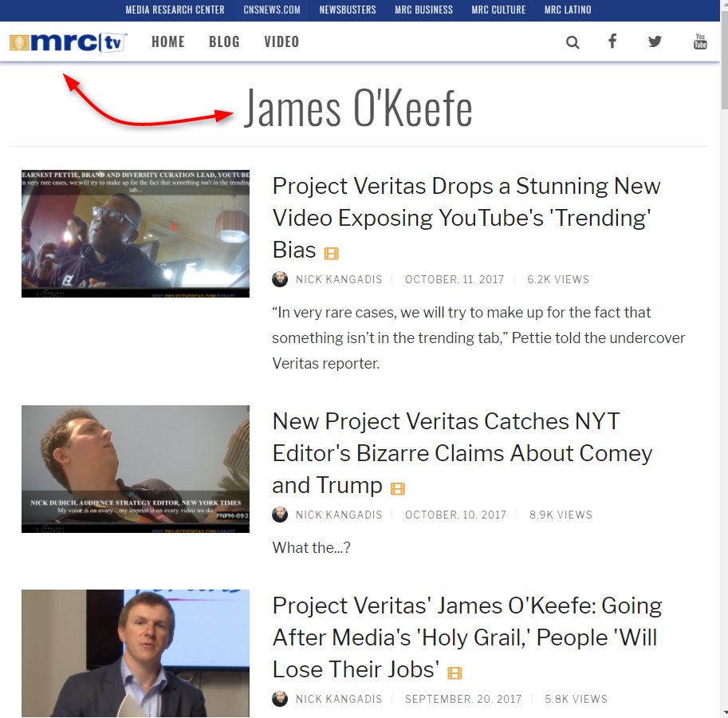
Task: Go to the YouTube channel icon
Action: (699, 41)
